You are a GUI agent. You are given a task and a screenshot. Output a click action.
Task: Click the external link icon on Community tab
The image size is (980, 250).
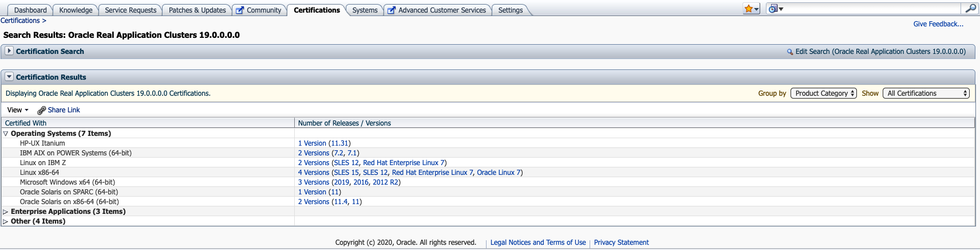(x=240, y=10)
